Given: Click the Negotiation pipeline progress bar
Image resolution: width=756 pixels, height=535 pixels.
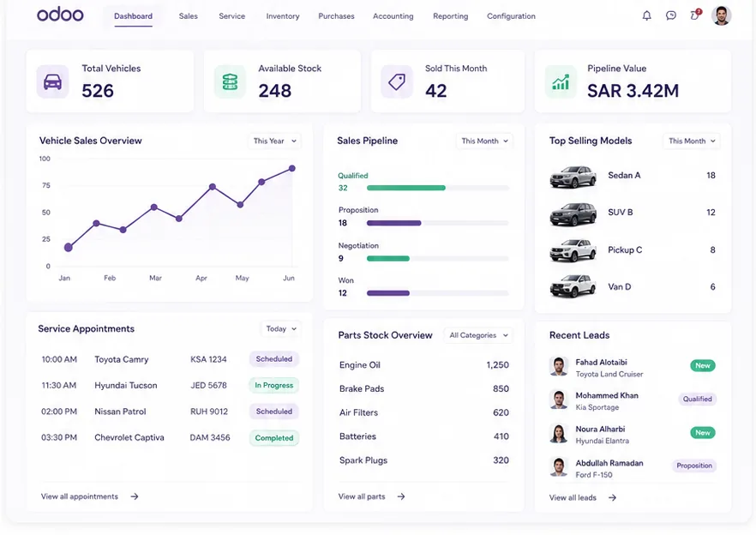Looking at the screenshot, I should point(438,259).
